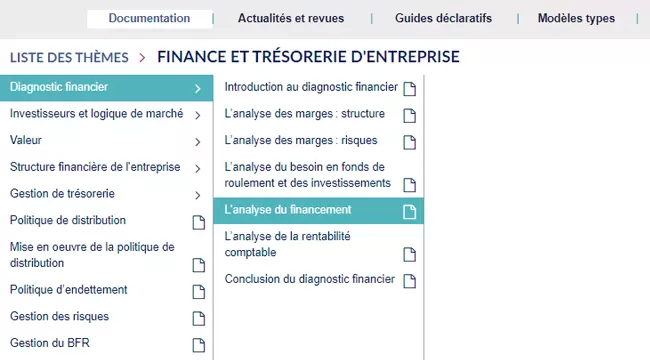Switch to the Actualités et revues tab
650x360 pixels.
click(x=291, y=18)
